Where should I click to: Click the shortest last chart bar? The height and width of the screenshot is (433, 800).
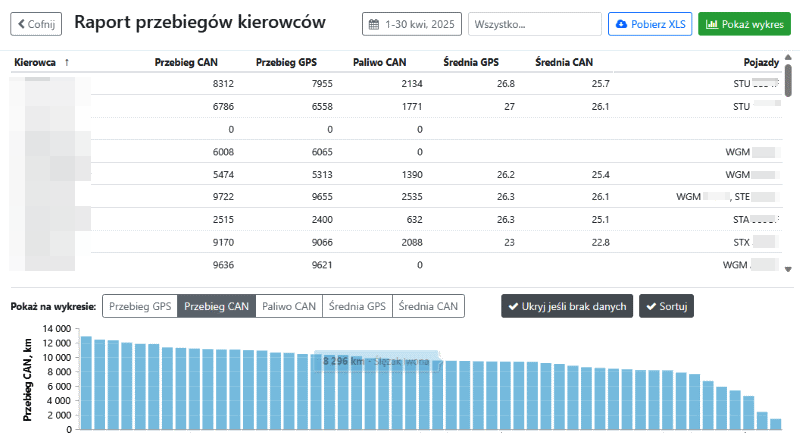(x=776, y=424)
